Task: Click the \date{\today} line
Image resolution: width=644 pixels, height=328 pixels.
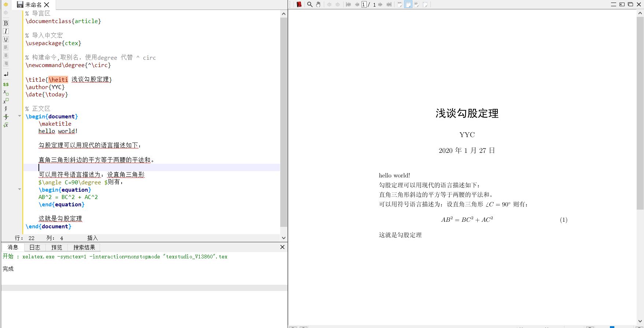Action: tap(47, 95)
